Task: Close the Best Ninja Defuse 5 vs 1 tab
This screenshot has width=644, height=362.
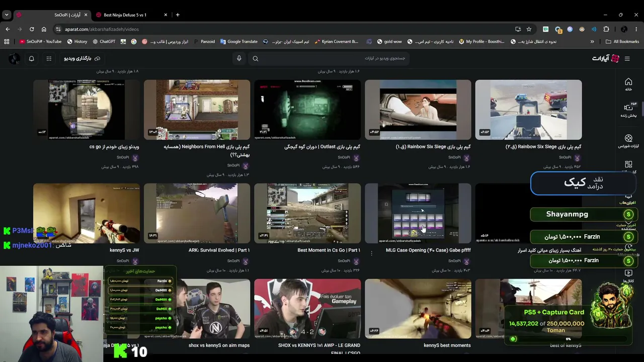Action: [x=166, y=15]
